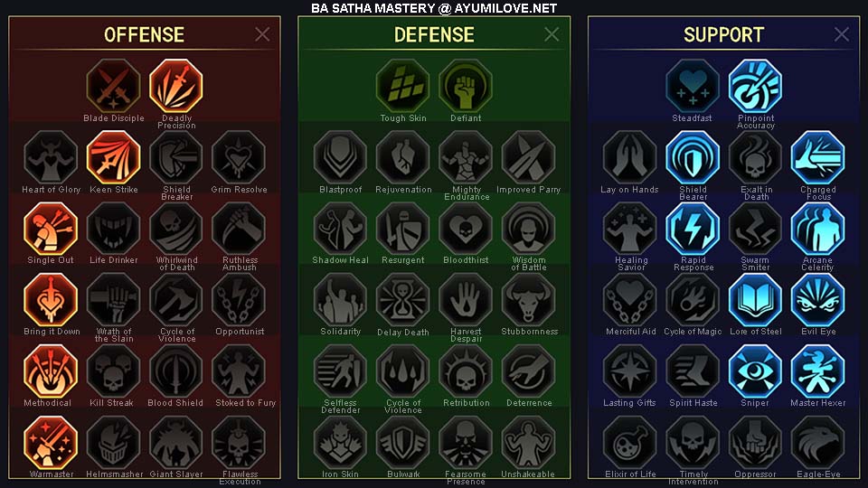Select the Methodical mastery icon
This screenshot has width=868, height=488.
51,371
